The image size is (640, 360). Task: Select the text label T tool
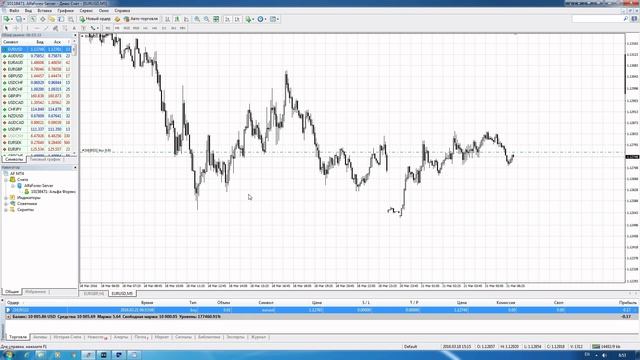(x=83, y=28)
